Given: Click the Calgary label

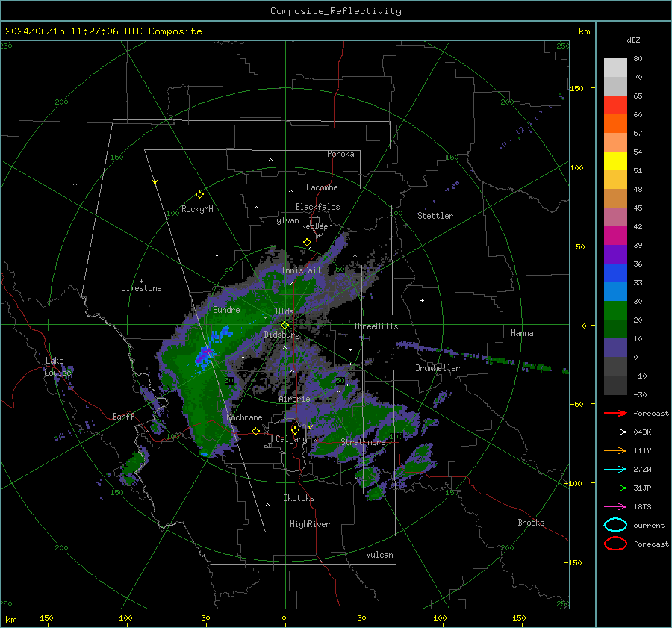Looking at the screenshot, I should (291, 439).
